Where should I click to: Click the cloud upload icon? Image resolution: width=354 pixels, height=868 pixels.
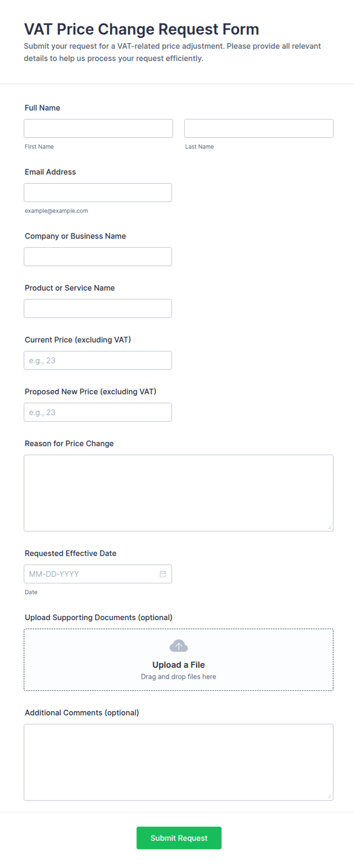pos(179,646)
